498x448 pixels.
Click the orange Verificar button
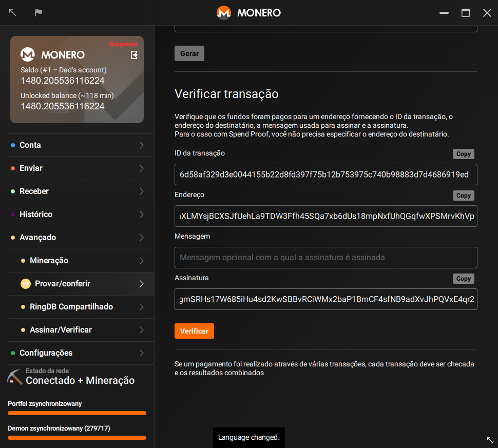194,331
